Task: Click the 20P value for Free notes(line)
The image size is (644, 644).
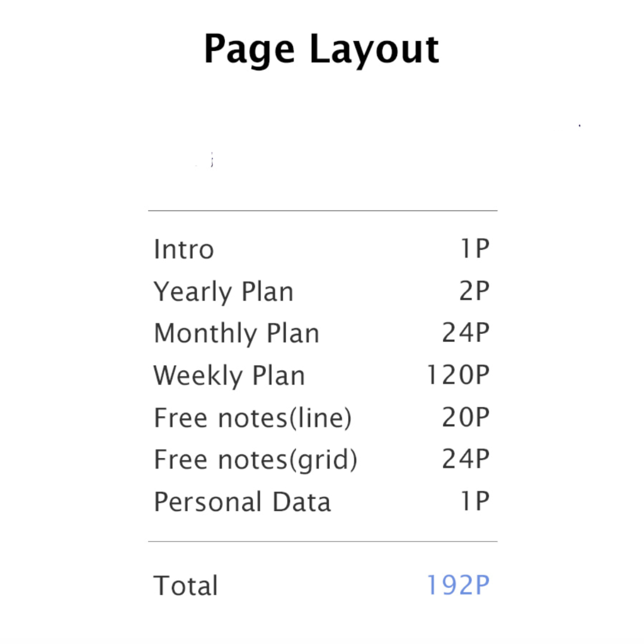Action: point(465,418)
